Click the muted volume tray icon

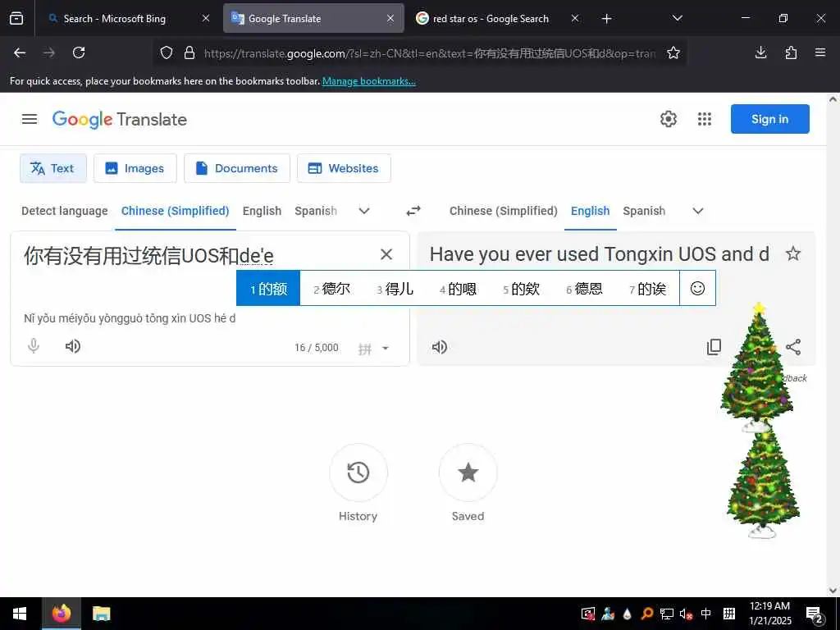tap(686, 614)
